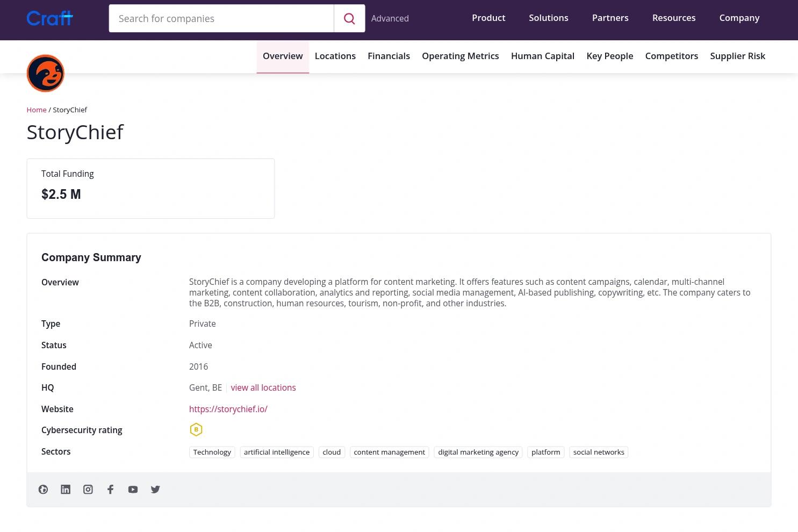Click the B cybersecurity rating badge
798x532 pixels.
click(x=196, y=429)
